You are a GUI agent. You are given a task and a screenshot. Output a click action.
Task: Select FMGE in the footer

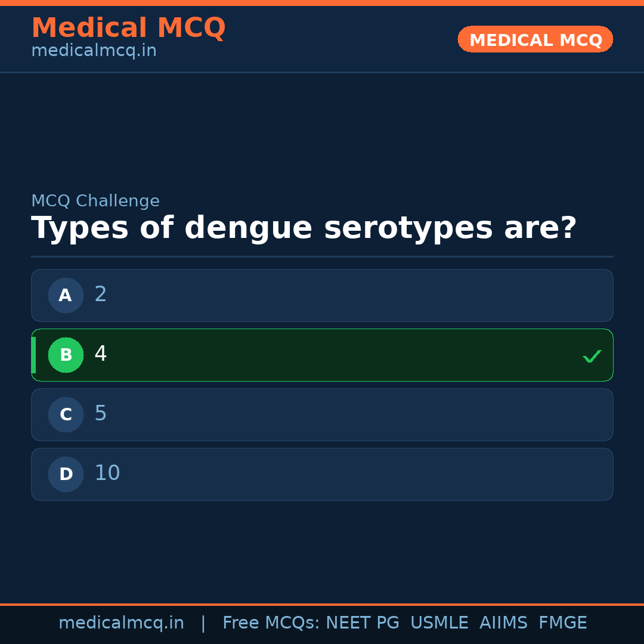[562, 623]
